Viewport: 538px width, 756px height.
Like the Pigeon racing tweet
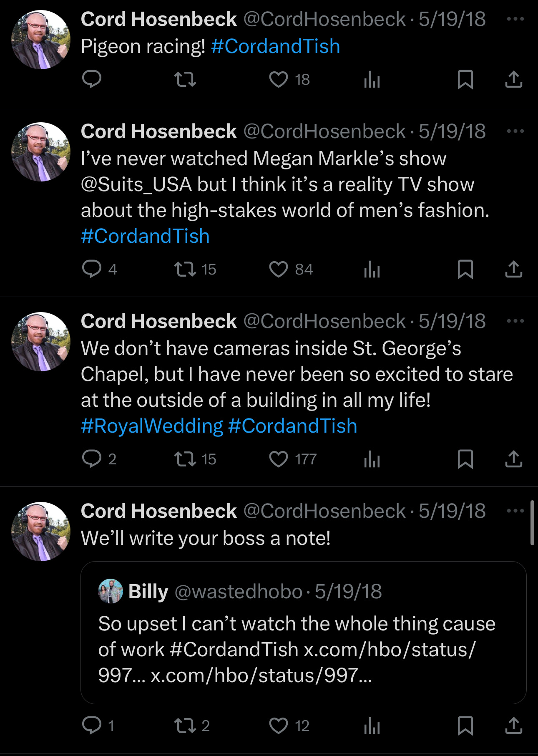point(279,79)
